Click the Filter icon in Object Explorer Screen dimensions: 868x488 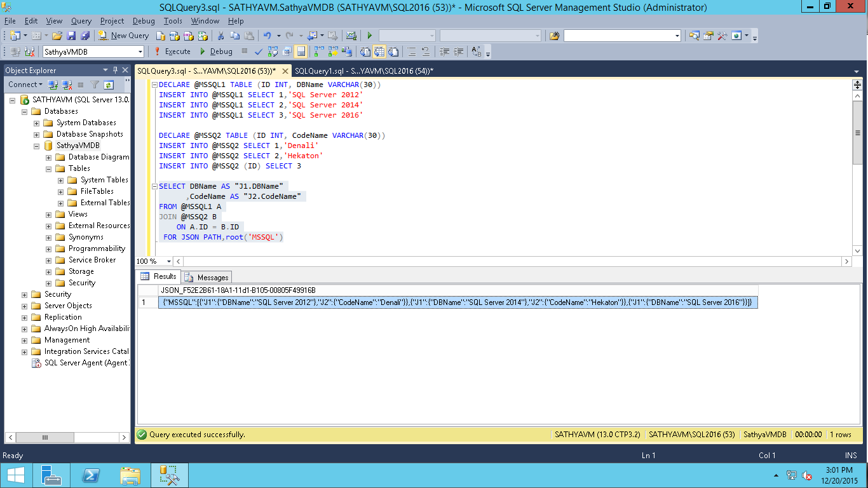coord(94,85)
